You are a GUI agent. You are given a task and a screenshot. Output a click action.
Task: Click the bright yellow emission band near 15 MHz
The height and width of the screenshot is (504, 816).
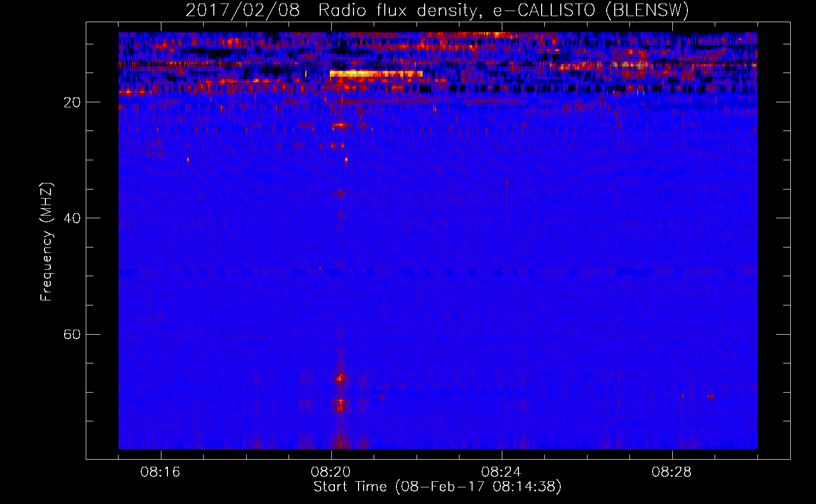point(376,74)
